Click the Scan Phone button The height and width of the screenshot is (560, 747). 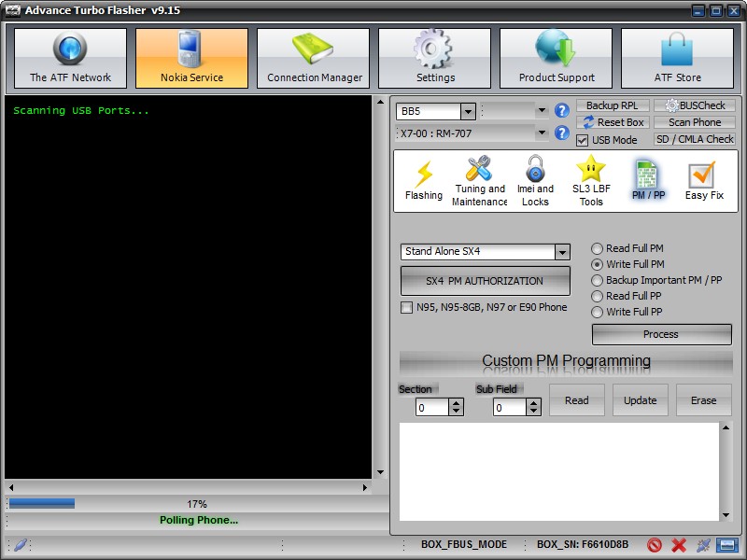[x=695, y=122]
